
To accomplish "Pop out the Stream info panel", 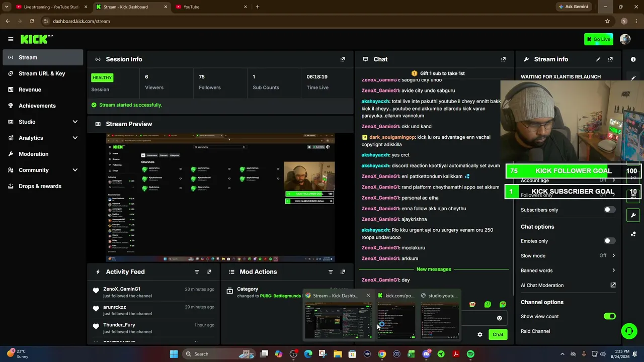I will click(610, 59).
